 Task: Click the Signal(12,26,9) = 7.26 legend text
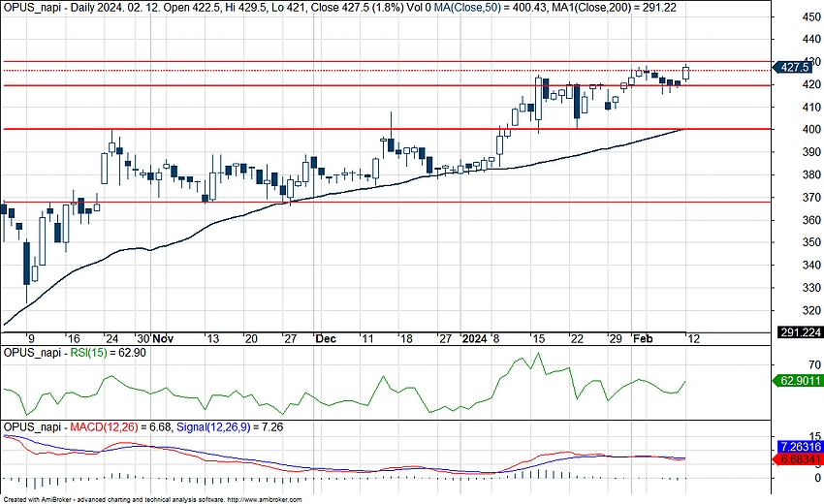click(229, 427)
